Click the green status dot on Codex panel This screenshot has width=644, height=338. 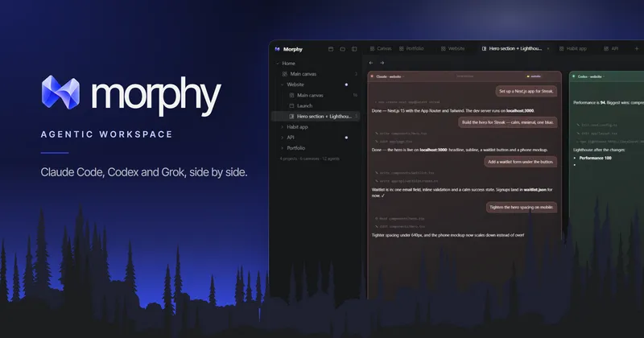[x=574, y=76]
